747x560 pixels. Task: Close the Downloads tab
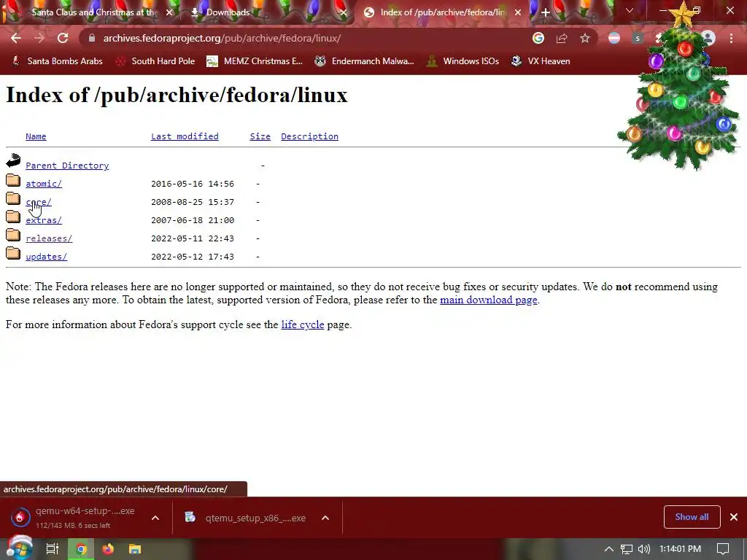[x=344, y=12]
